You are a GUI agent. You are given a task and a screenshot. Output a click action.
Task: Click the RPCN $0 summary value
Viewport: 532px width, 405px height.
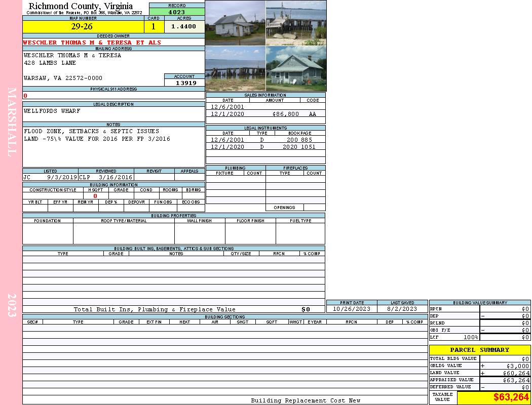[x=525, y=309]
